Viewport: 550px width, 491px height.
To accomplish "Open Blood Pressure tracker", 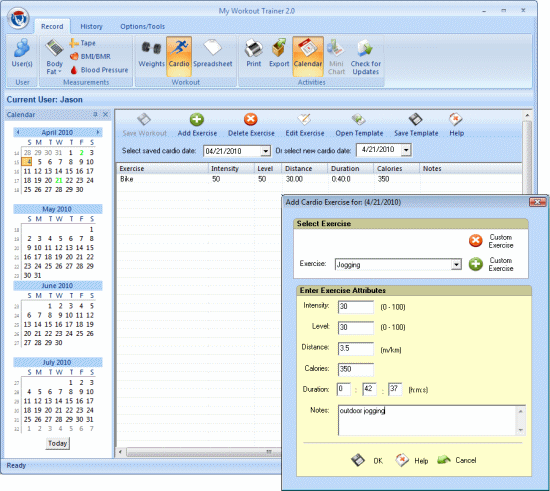I will tap(99, 70).
